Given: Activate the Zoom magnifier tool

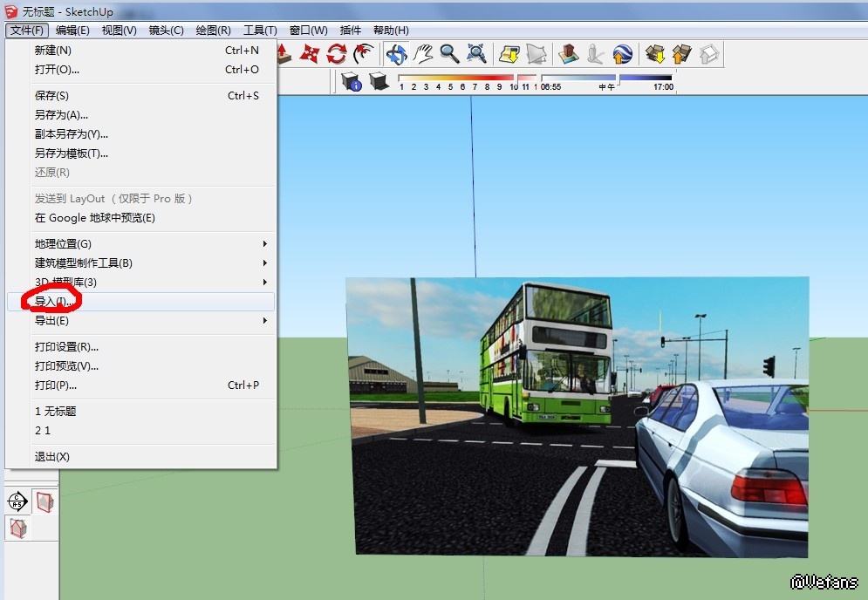Looking at the screenshot, I should [449, 54].
